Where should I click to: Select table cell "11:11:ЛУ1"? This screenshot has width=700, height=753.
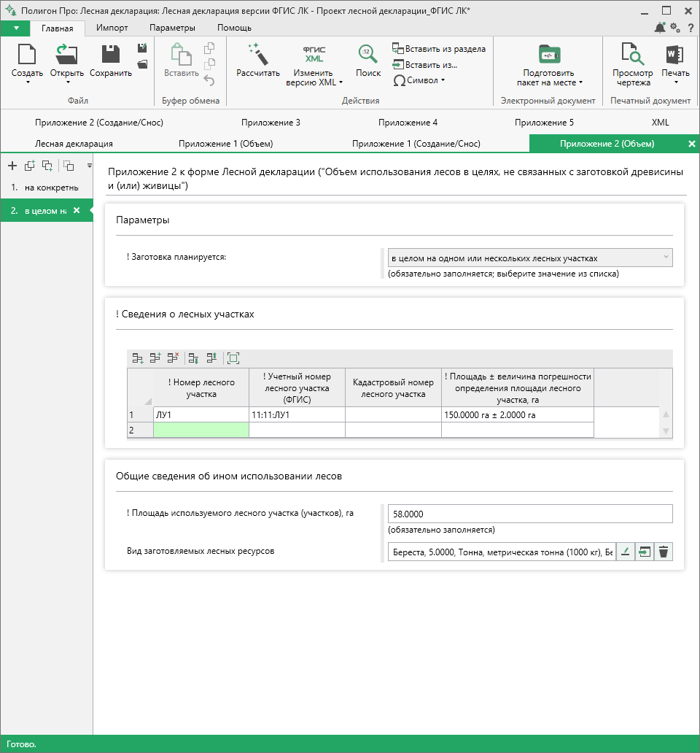click(297, 414)
